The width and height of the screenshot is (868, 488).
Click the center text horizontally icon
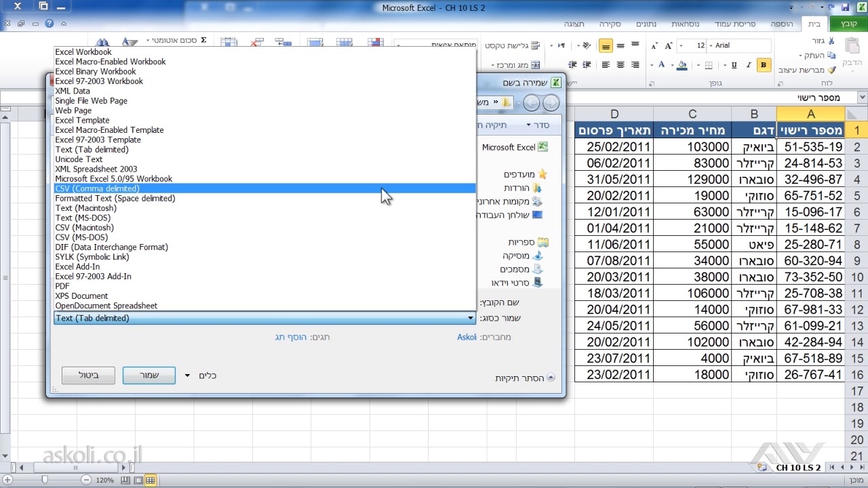tap(620, 65)
